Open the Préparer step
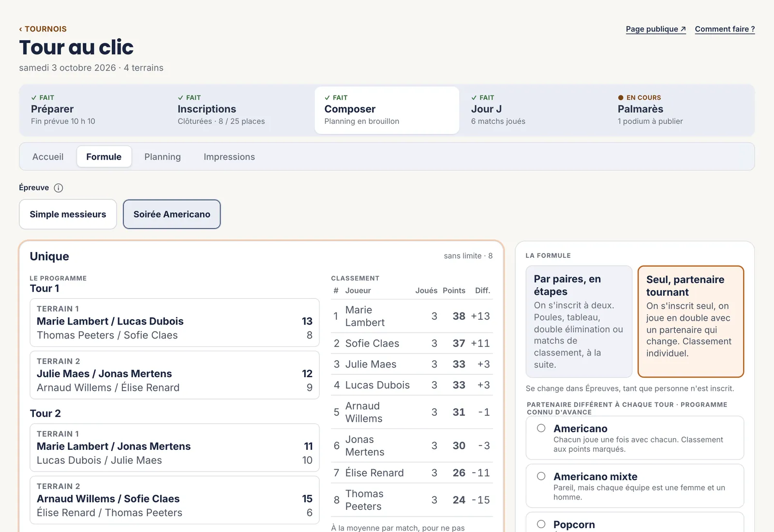Image resolution: width=774 pixels, height=532 pixels. (92, 110)
